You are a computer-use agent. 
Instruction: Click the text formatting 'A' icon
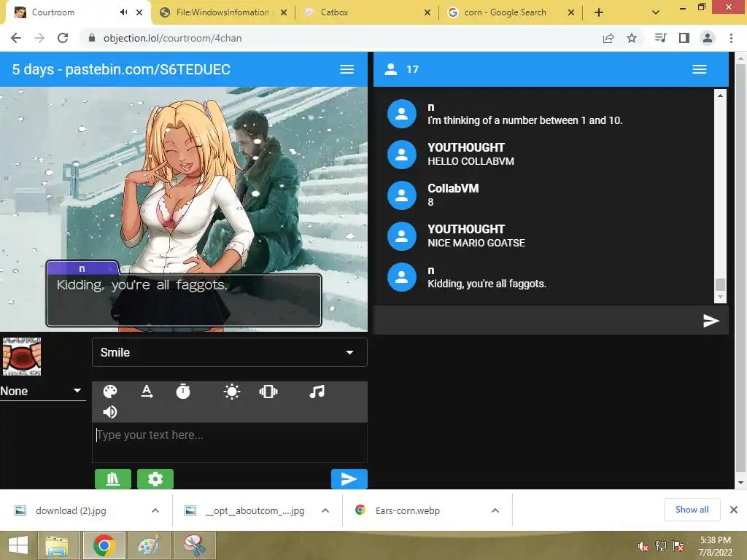pos(147,392)
